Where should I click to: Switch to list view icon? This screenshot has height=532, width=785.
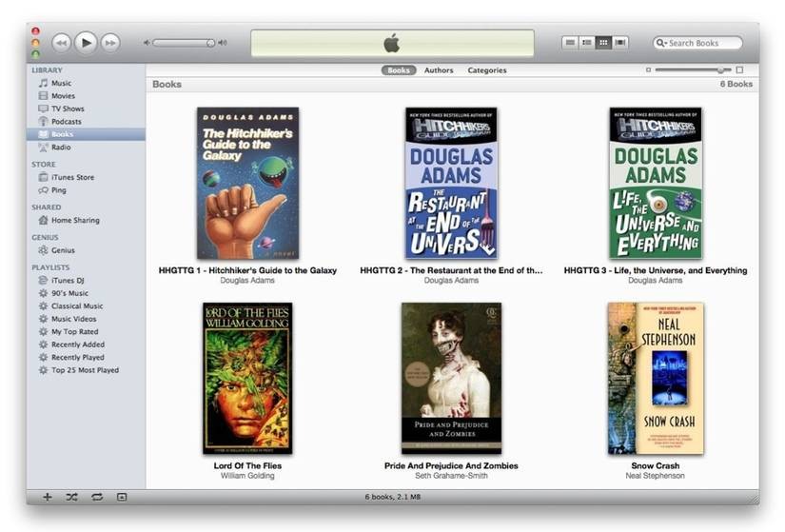pos(570,43)
